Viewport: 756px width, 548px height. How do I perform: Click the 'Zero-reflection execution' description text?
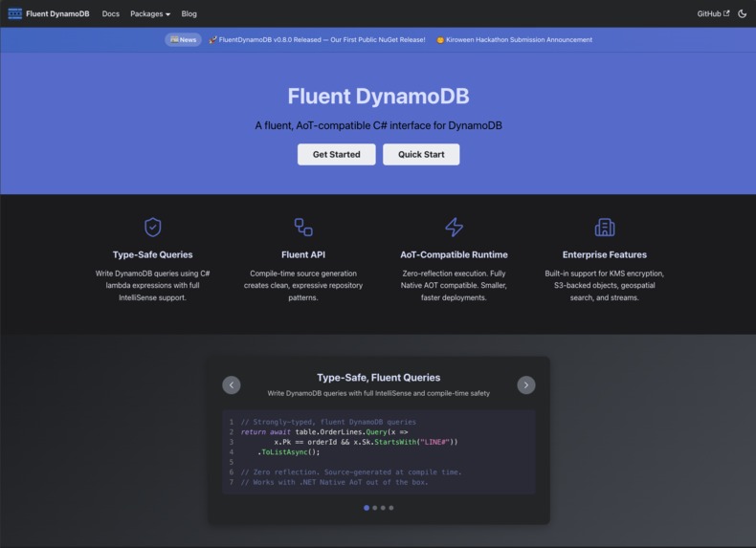(x=454, y=285)
